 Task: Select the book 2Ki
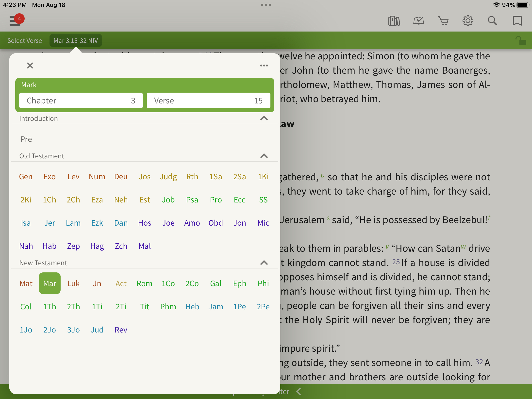pos(26,200)
